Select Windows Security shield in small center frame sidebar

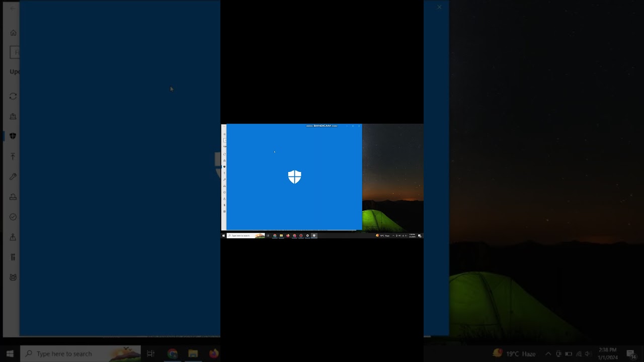pyautogui.click(x=224, y=166)
